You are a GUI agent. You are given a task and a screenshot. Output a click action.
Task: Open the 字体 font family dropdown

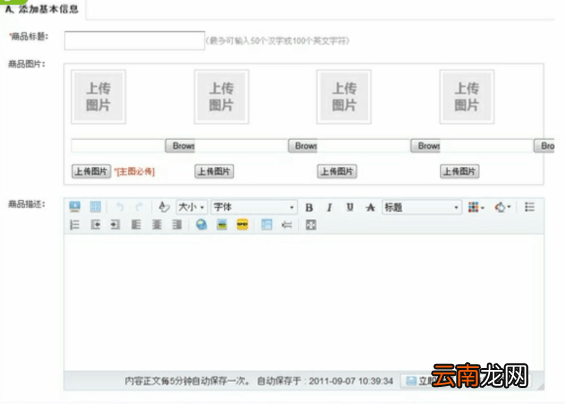tap(254, 207)
